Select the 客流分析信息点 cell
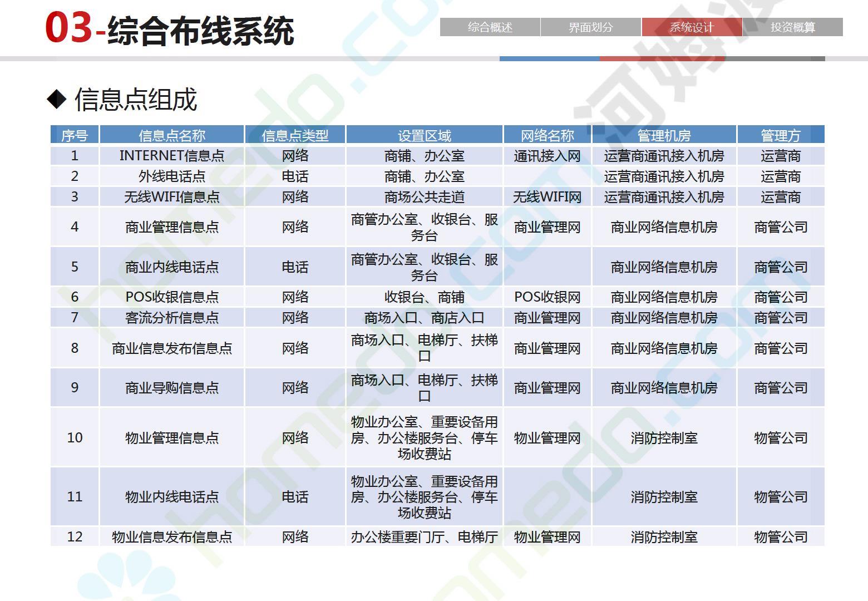This screenshot has height=601, width=868. pyautogui.click(x=172, y=318)
